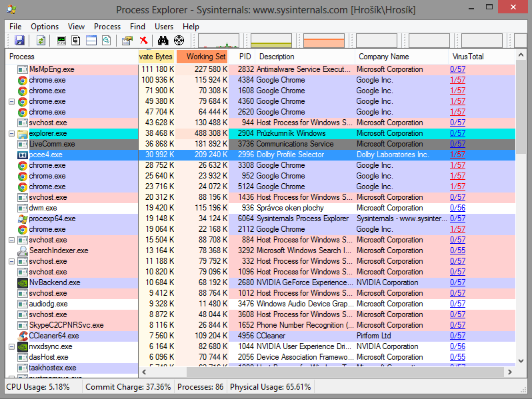Sort by the Process column header
Viewport: 532px width, 399px height.
click(71, 57)
